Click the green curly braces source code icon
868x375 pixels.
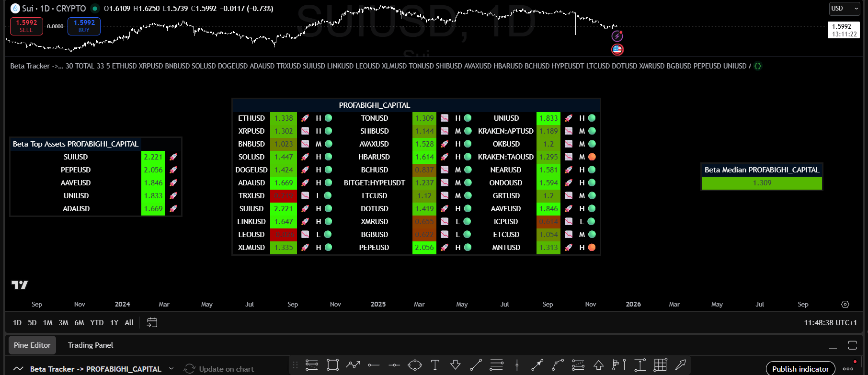pyautogui.click(x=758, y=66)
